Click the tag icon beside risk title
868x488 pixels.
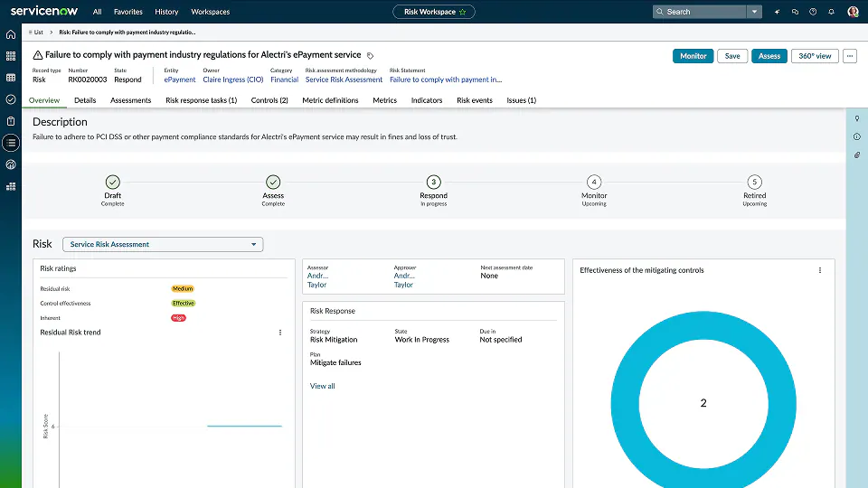click(x=371, y=55)
